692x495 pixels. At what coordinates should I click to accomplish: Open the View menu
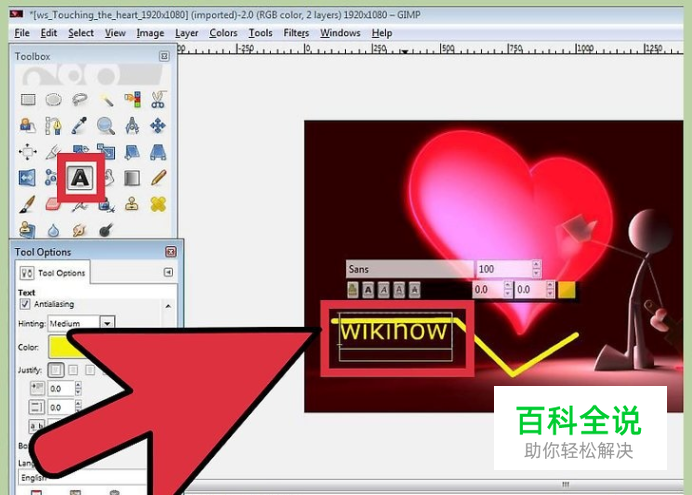[x=115, y=33]
